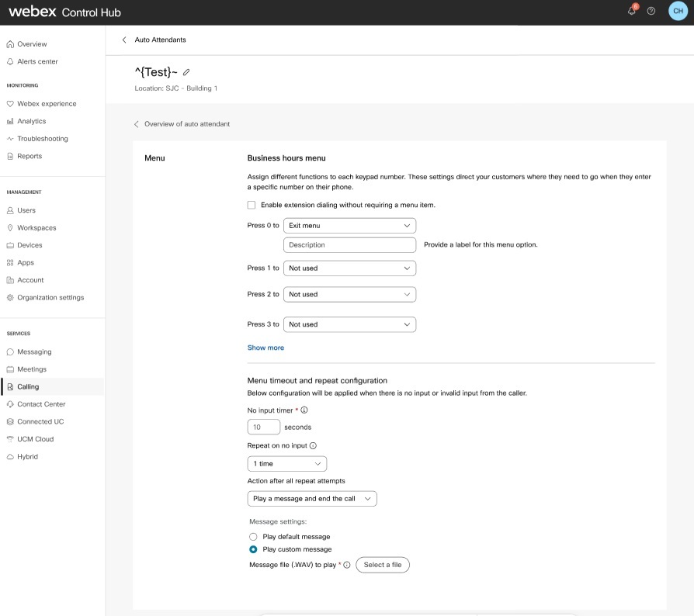The image size is (694, 616).
Task: Click the Messaging chat bubble icon
Action: pyautogui.click(x=10, y=352)
